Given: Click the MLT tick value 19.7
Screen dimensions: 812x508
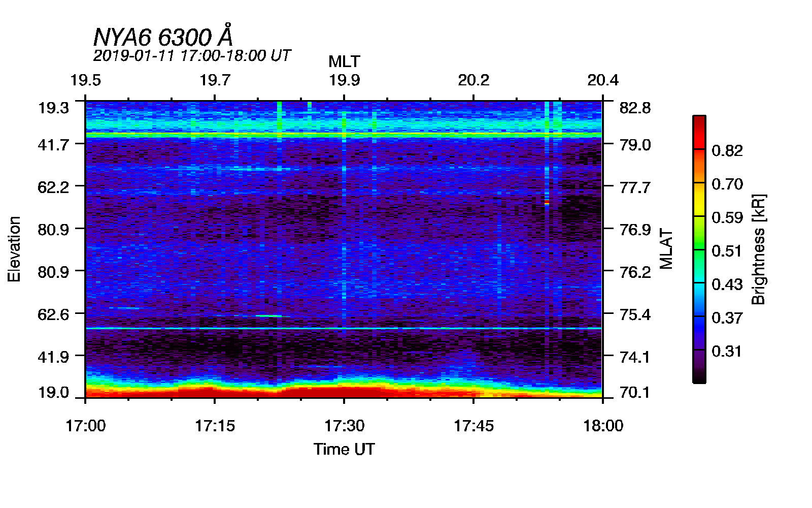Looking at the screenshot, I should (215, 80).
